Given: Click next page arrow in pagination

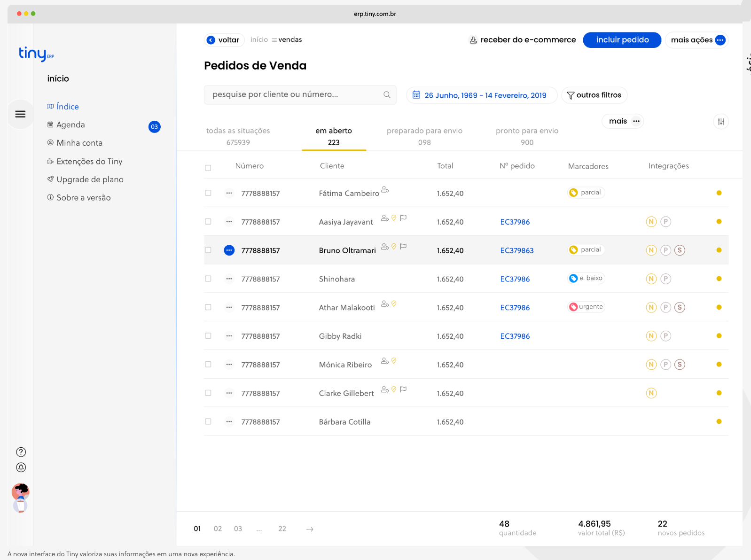Looking at the screenshot, I should coord(310,529).
